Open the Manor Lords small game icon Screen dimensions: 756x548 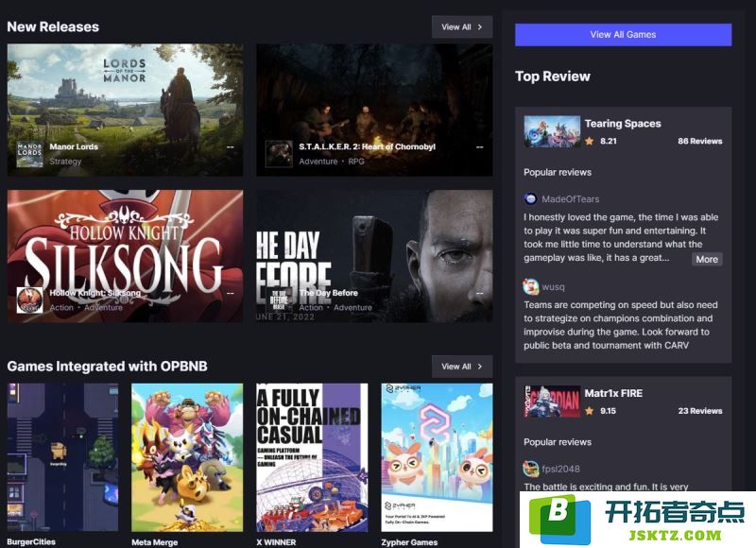30,154
